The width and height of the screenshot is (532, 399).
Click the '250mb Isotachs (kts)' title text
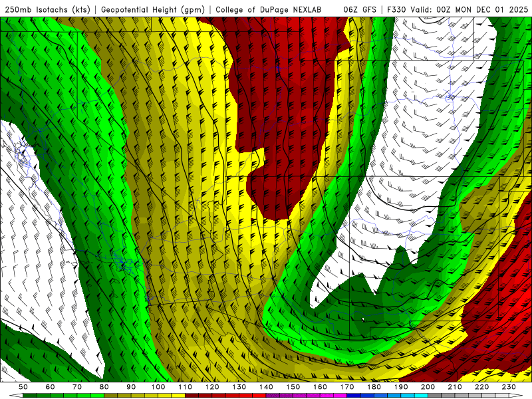(x=47, y=9)
